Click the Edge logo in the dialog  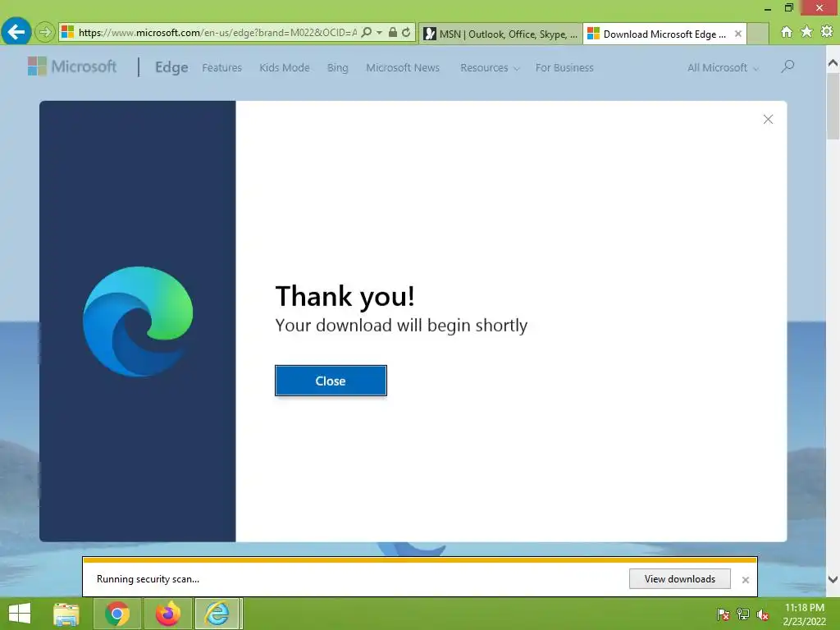pos(138,322)
